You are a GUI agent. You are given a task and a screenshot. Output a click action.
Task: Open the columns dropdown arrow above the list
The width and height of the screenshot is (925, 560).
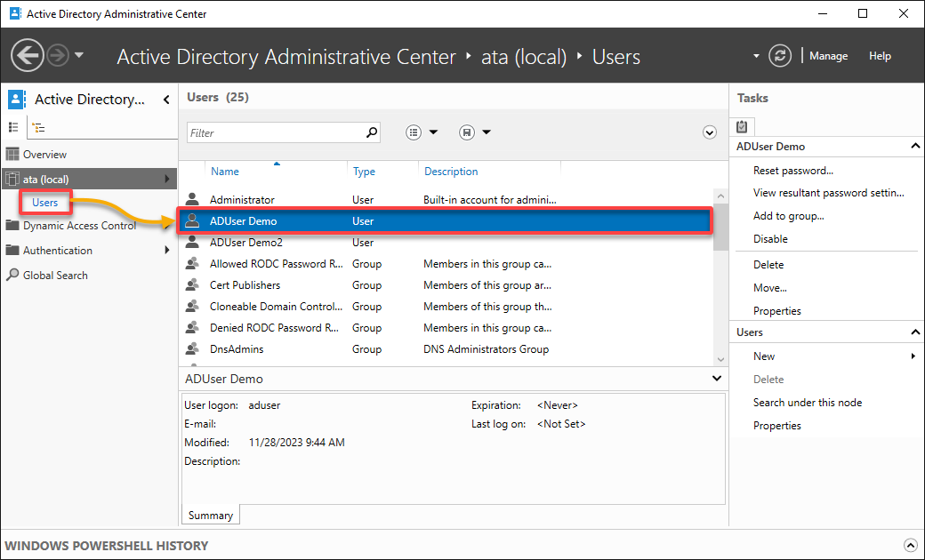pos(435,132)
